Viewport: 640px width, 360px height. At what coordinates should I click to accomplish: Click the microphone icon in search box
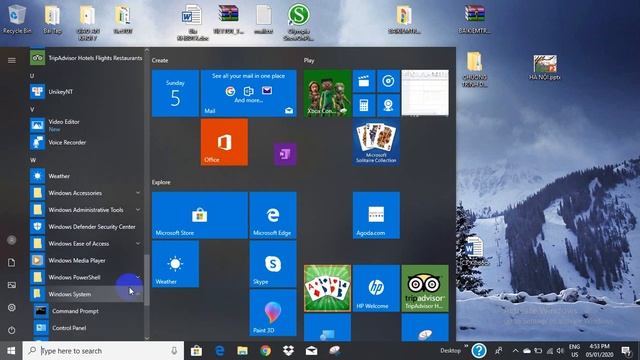(x=174, y=351)
